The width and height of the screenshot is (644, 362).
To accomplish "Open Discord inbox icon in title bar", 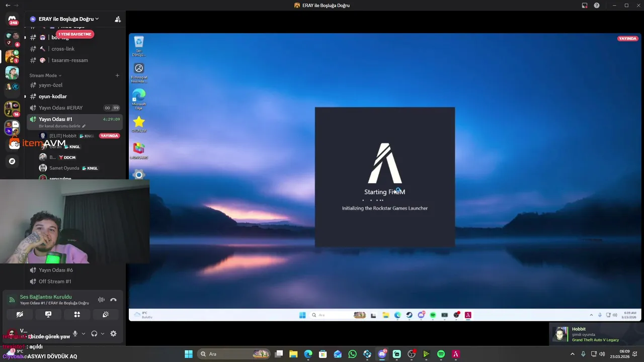I will (585, 5).
